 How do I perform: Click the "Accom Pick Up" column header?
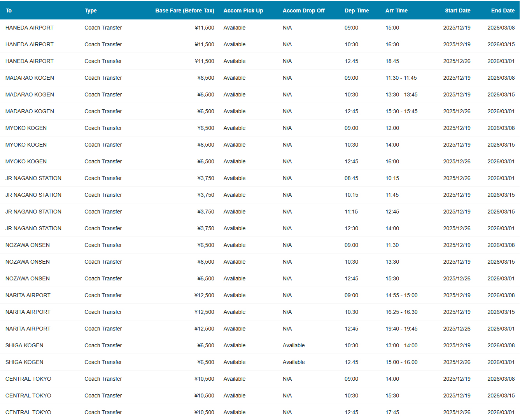click(243, 10)
